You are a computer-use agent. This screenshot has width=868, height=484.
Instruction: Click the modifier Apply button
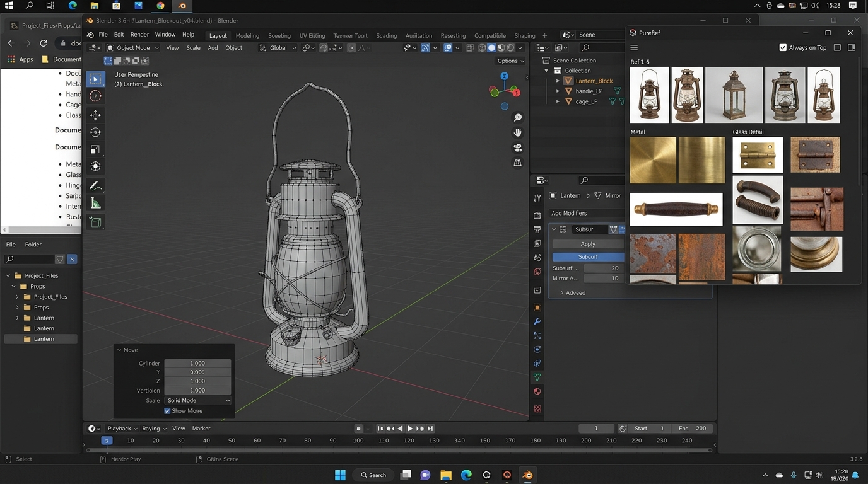tap(588, 244)
